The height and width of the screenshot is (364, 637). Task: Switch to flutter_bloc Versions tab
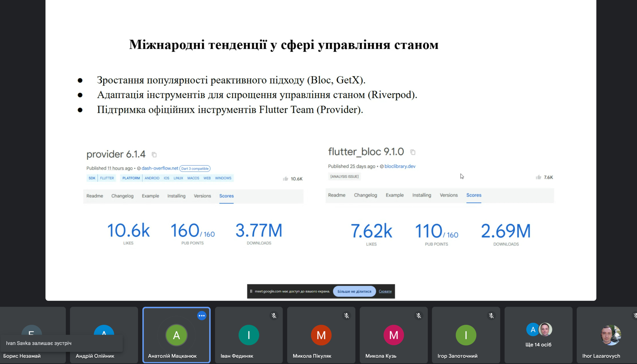pos(449,195)
